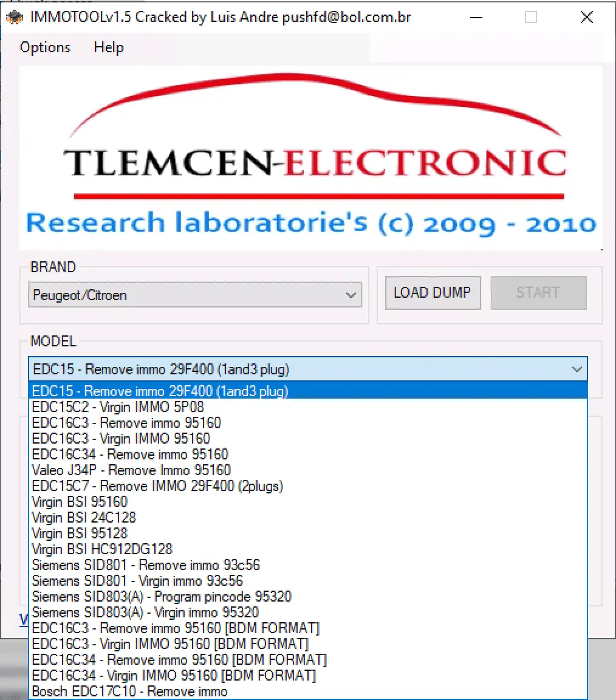
Task: Select Siemens SID803(A) - Virgin immo 95320
Action: 307,612
